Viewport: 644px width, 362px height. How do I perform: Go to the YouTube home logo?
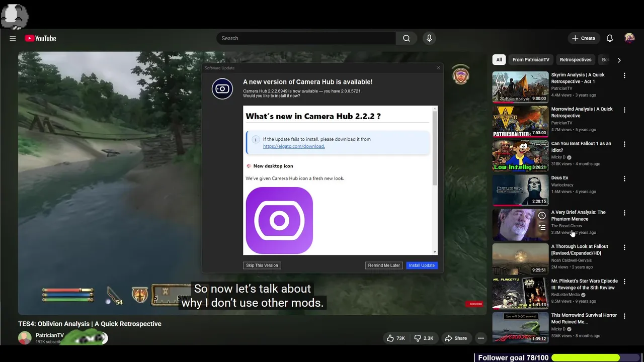tap(40, 38)
